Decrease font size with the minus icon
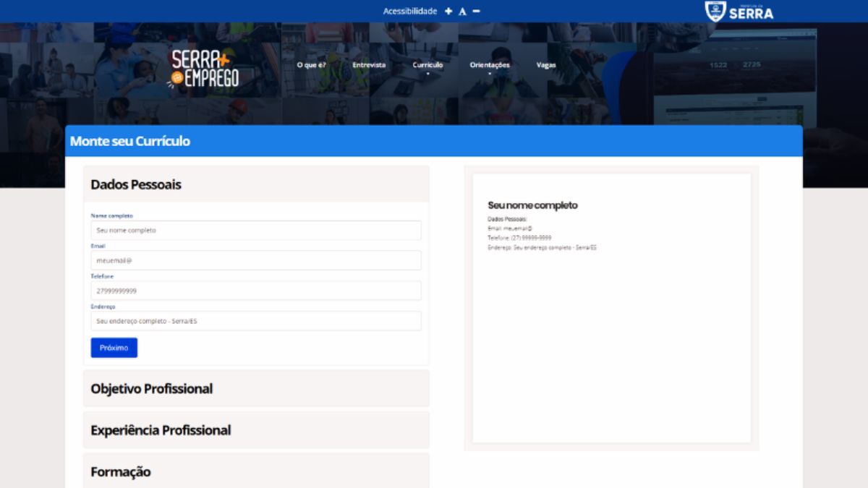 tap(476, 11)
